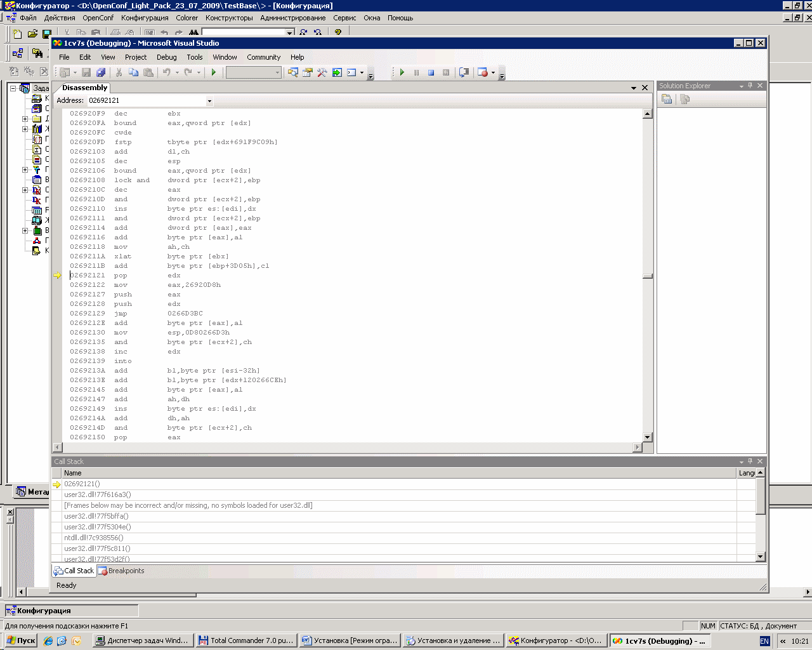Image resolution: width=812 pixels, height=650 pixels.
Task: Select the user32.dll!77f616a3() call stack frame
Action: [x=98, y=494]
